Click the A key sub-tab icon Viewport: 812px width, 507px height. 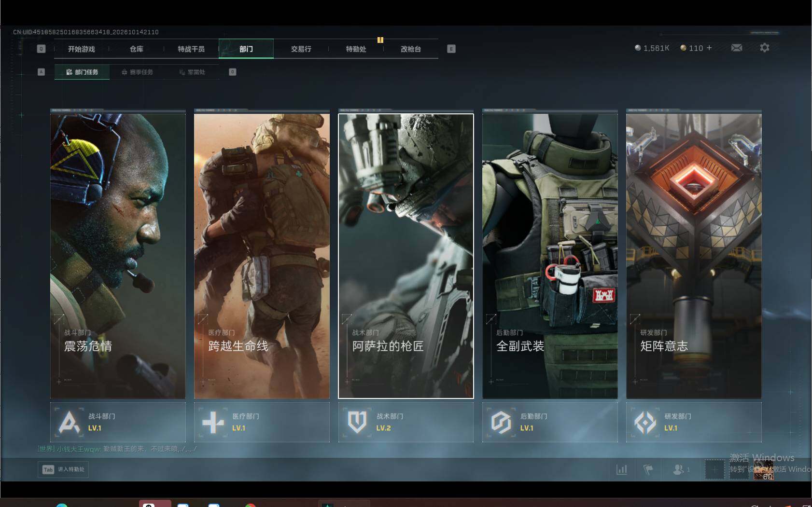click(x=41, y=72)
